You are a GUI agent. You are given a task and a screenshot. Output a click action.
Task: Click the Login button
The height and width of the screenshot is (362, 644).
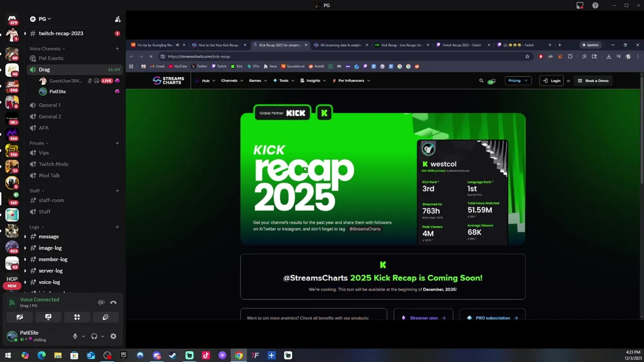(551, 80)
